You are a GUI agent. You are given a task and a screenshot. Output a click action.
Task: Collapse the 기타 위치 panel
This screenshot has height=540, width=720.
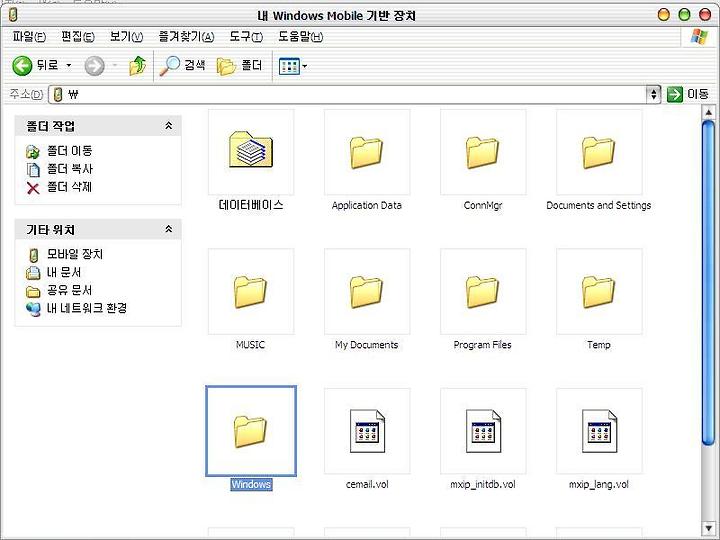click(169, 229)
